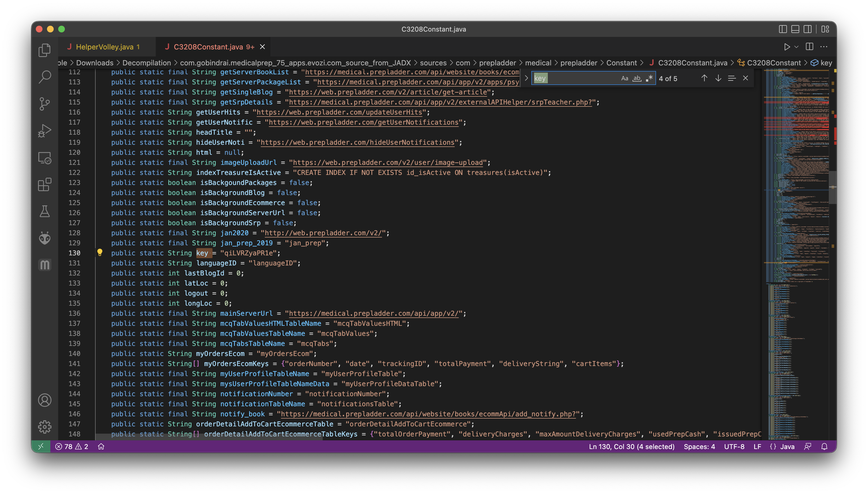Open the Source Control view
868x494 pixels.
click(x=44, y=104)
